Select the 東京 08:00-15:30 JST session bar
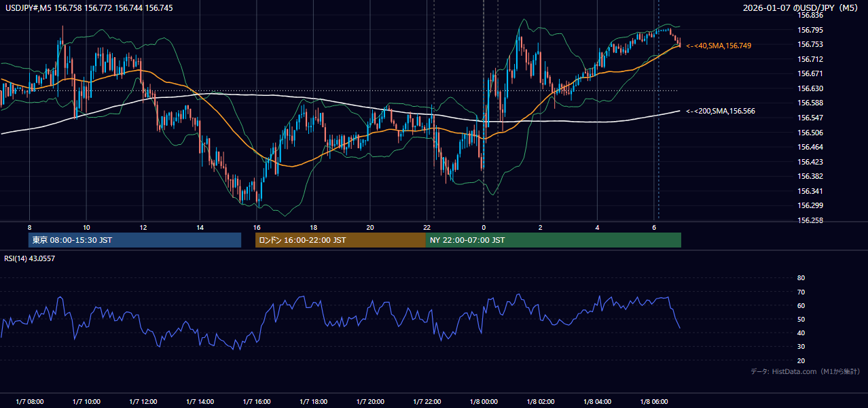 coord(135,240)
